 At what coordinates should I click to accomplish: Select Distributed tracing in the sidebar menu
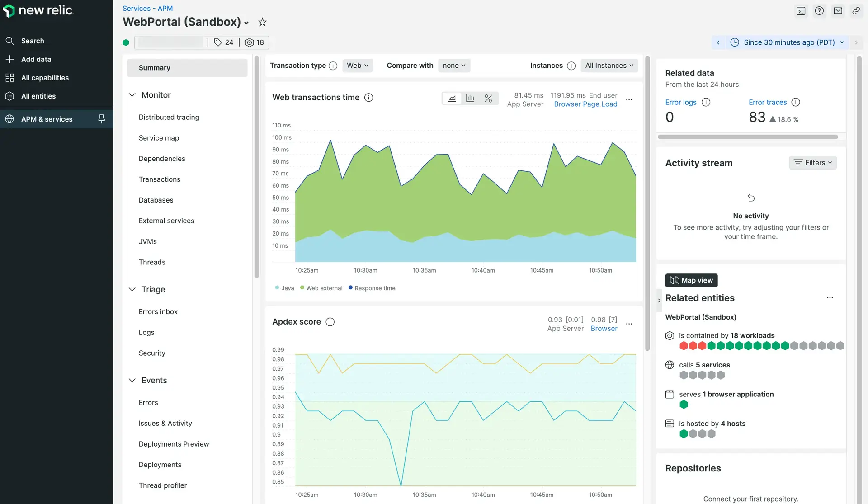(x=169, y=117)
